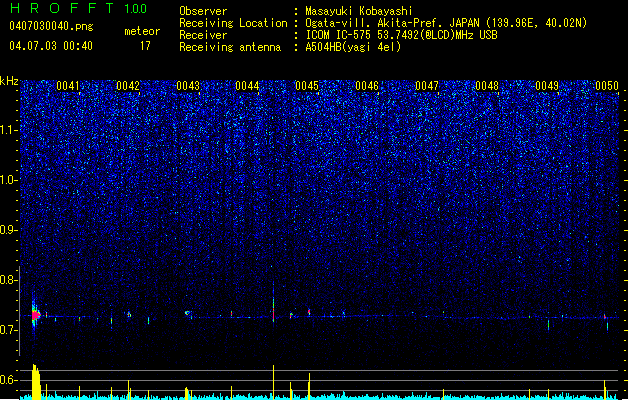This screenshot has width=629, height=400.
Task: Select observer name Masayuki Kobayashi
Action: tap(359, 11)
